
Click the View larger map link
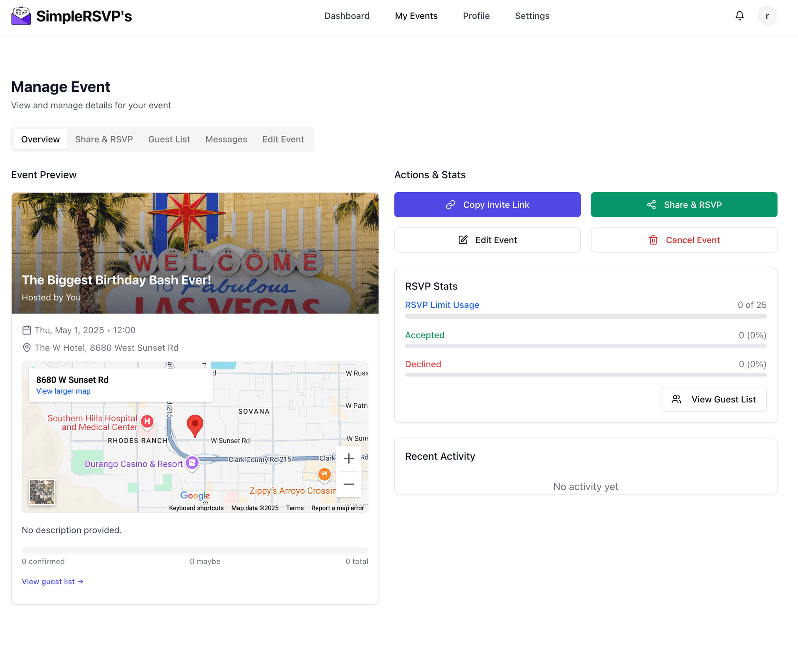63,391
